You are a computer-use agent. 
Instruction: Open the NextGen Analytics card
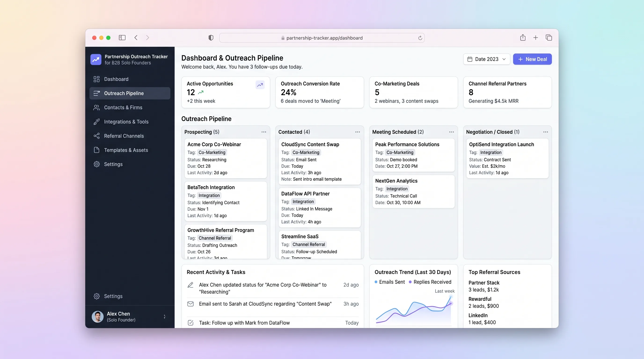coord(413,191)
